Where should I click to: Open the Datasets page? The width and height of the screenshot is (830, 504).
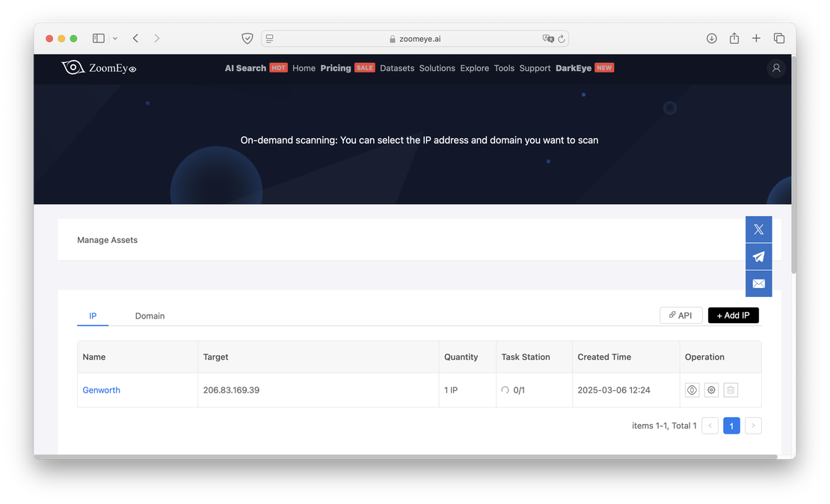point(397,68)
